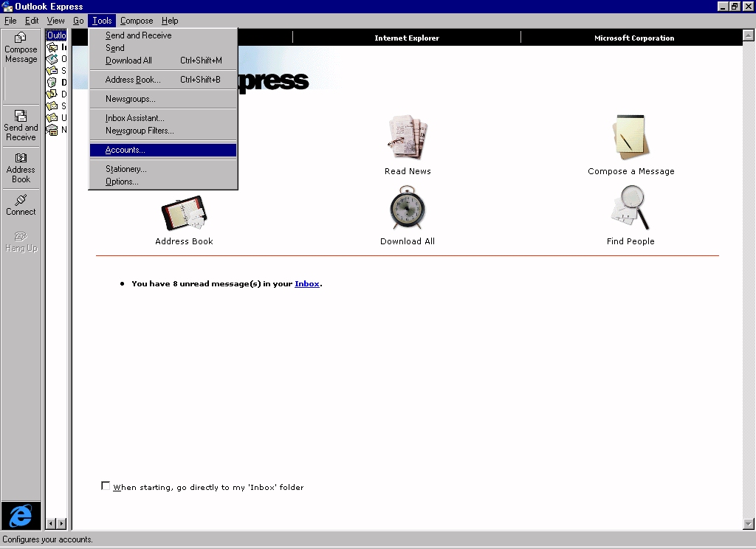
Task: Click the Compose a Message label
Action: pos(630,171)
